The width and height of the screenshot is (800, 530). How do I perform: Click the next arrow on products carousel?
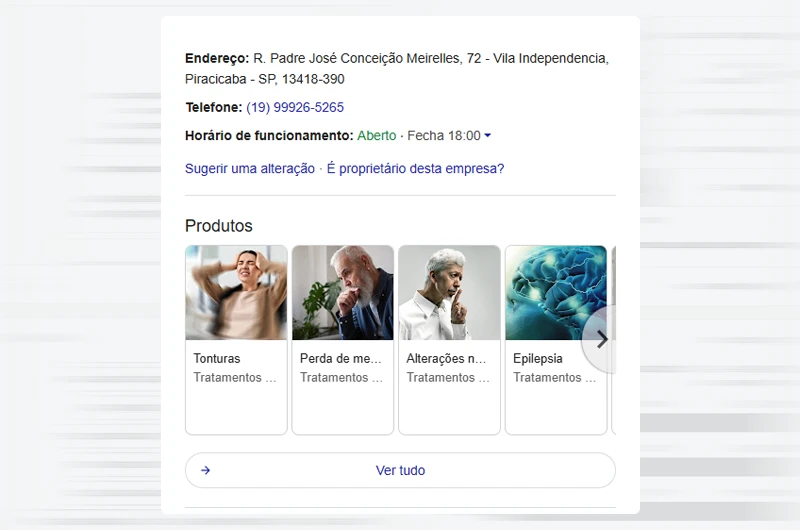click(601, 339)
